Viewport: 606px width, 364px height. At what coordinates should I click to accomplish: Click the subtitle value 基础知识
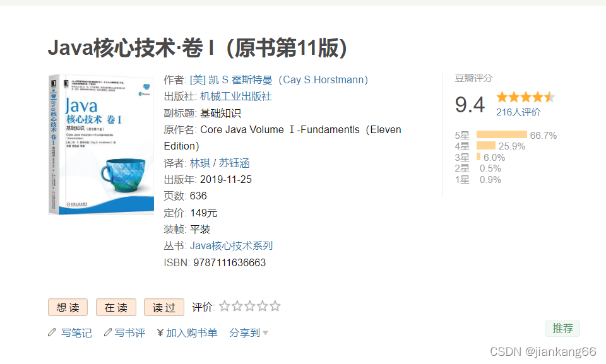pos(220,113)
